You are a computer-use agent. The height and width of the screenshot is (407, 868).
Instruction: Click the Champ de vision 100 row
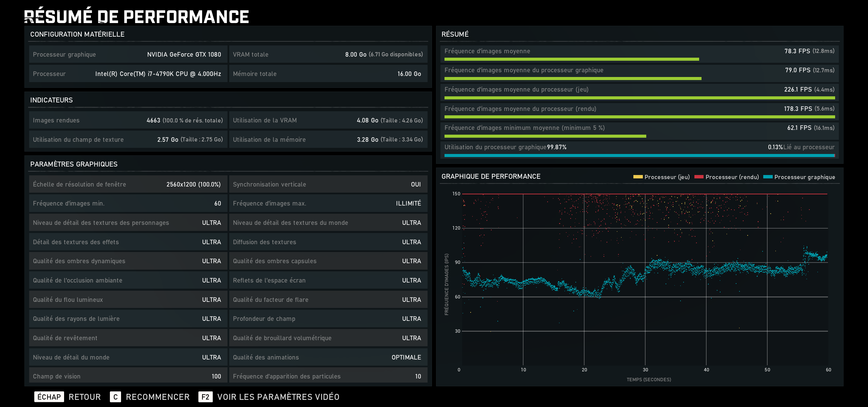128,376
